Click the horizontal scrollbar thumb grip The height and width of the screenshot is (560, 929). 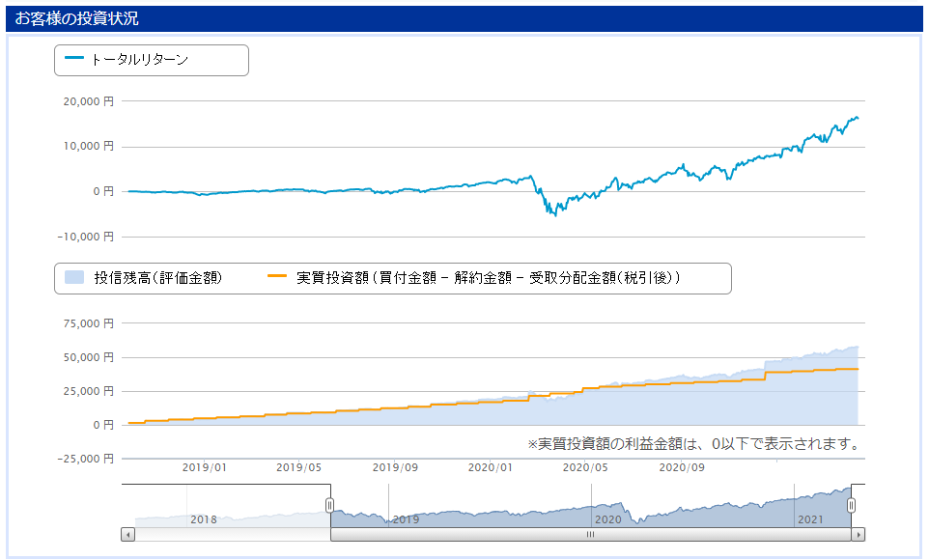click(x=590, y=535)
